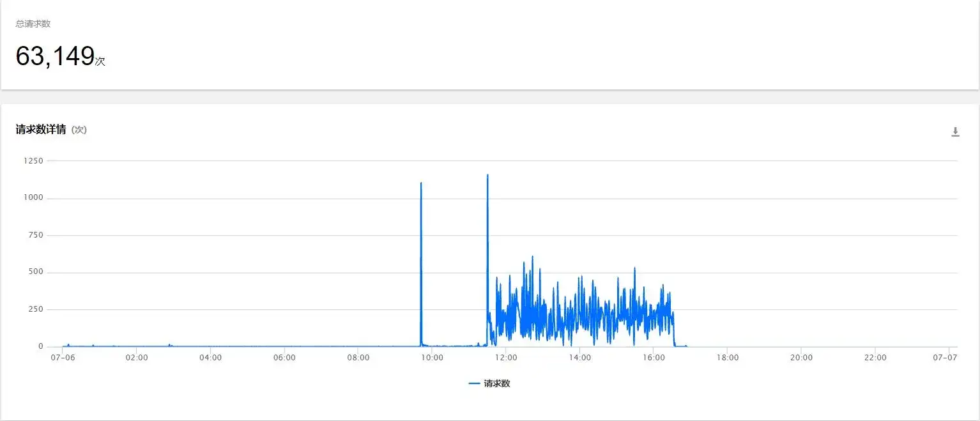Toggle the 请求数 legend series
This screenshot has height=421, width=980.
pyautogui.click(x=496, y=384)
